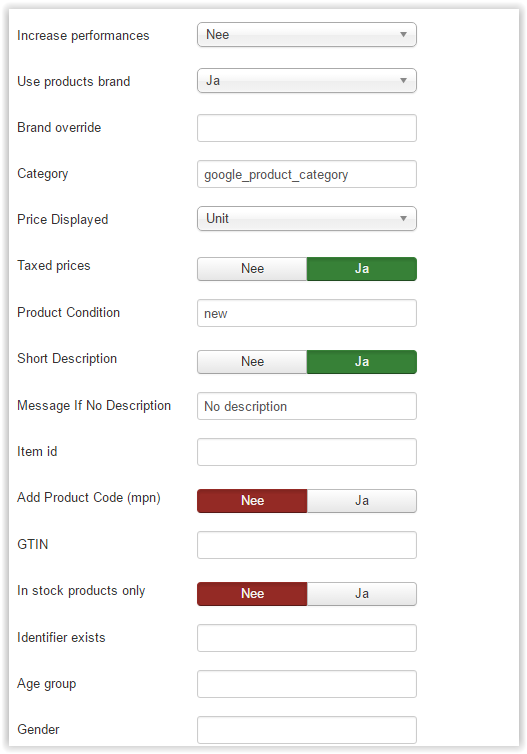This screenshot has height=754, width=527.
Task: Focus the Gender input field
Action: pyautogui.click(x=307, y=730)
